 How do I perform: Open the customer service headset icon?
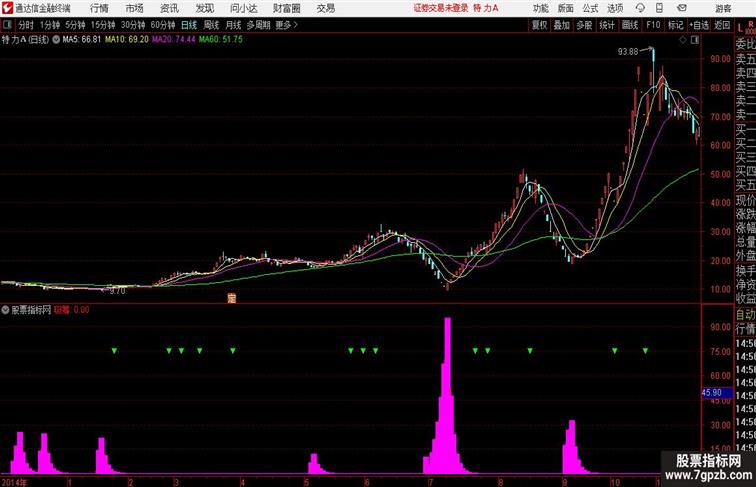(640, 8)
